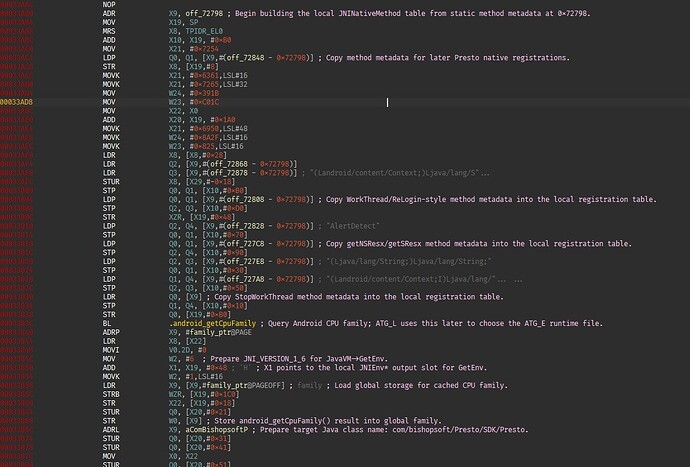The width and height of the screenshot is (690, 467).
Task: Follow the off_72868 reference
Action: coord(229,164)
